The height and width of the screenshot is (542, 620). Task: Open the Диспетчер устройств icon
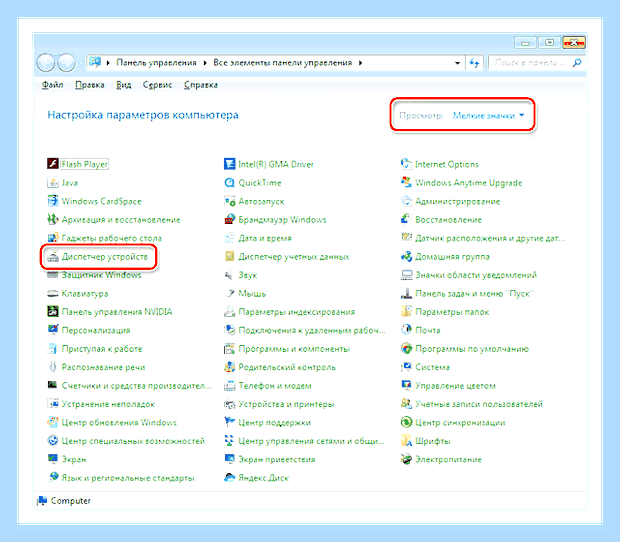[x=53, y=257]
